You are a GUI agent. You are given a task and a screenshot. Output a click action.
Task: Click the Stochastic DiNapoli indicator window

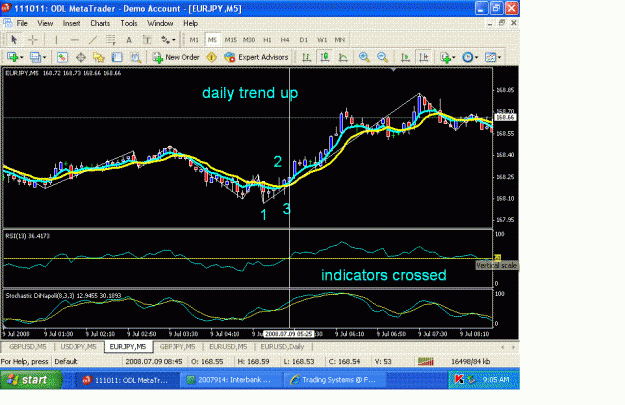248,309
